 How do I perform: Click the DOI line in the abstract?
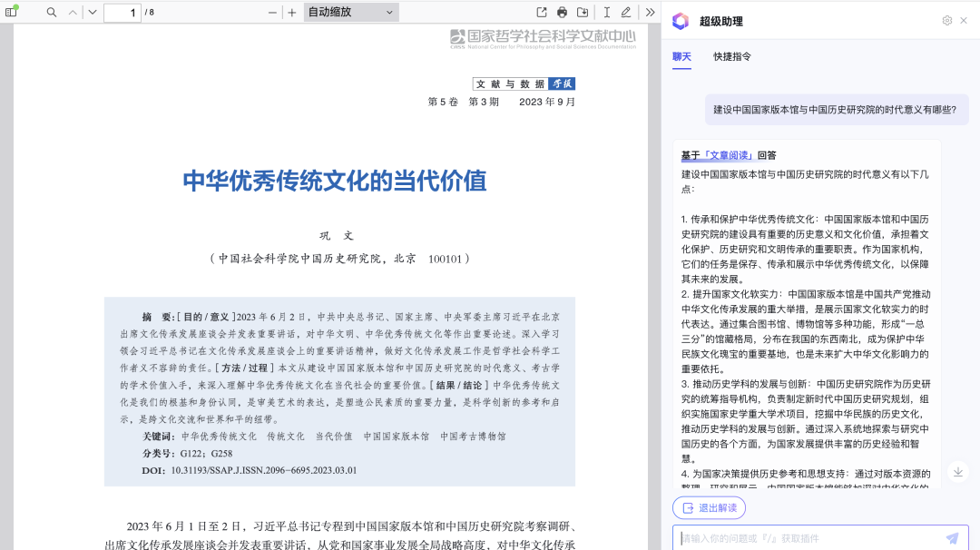(x=250, y=471)
